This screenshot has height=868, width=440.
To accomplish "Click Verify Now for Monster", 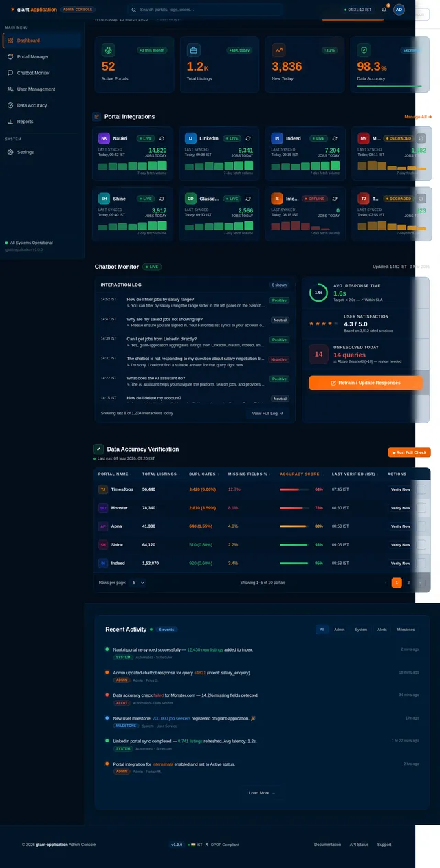I will [400, 508].
